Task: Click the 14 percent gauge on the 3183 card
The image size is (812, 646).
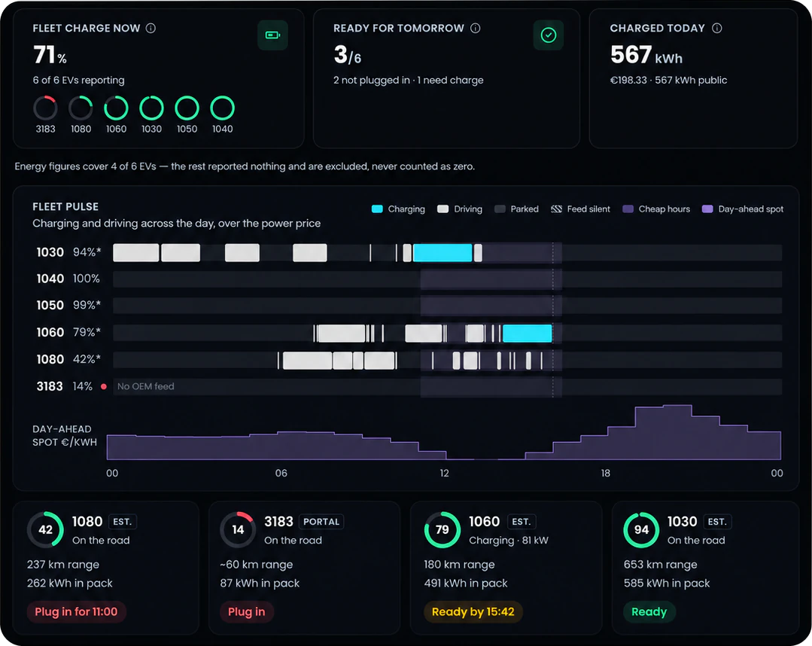Action: click(238, 529)
